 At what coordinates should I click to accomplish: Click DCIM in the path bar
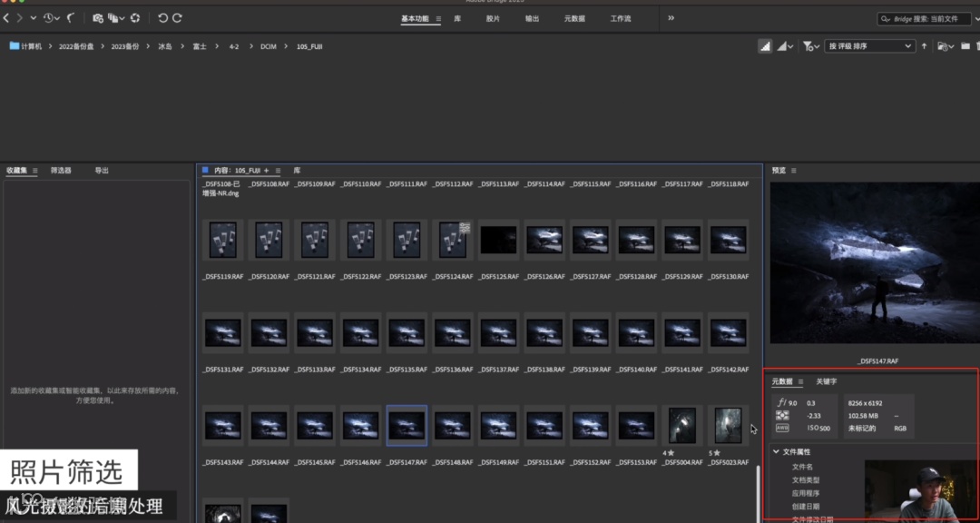(x=268, y=46)
